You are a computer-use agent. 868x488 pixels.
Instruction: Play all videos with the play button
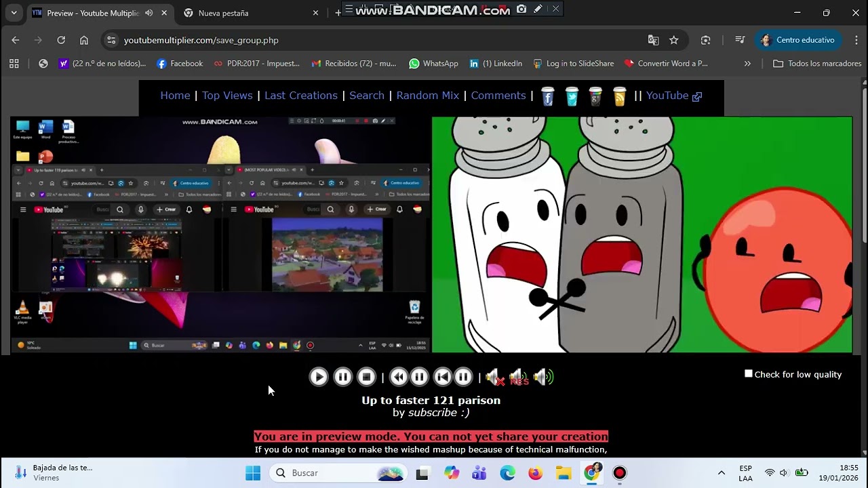(x=319, y=377)
